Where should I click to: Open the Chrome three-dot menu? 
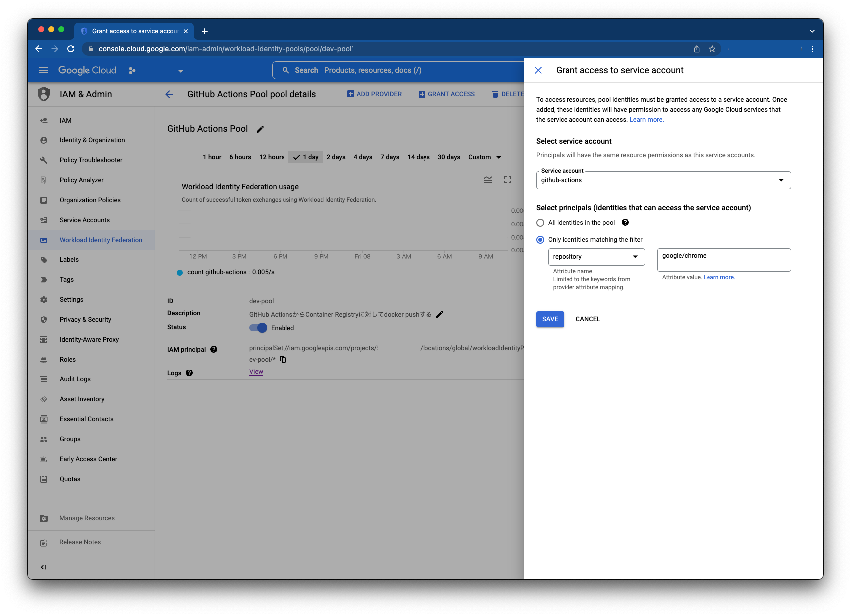812,49
